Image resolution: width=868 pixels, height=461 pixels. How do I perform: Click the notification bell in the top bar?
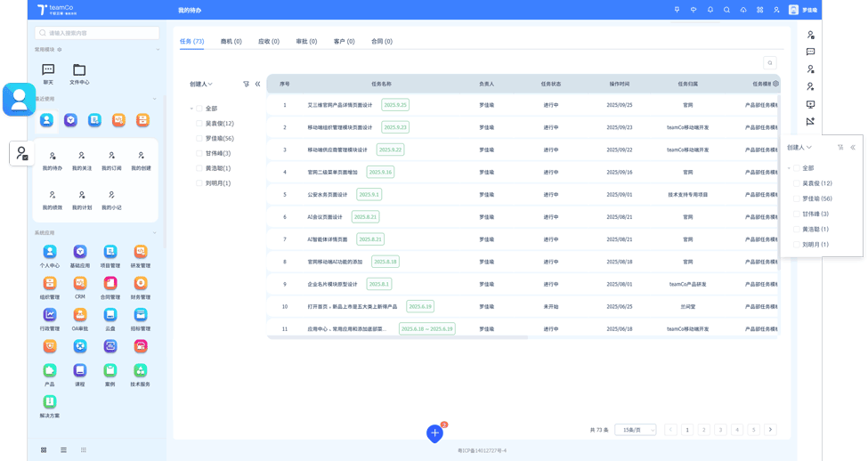point(710,10)
